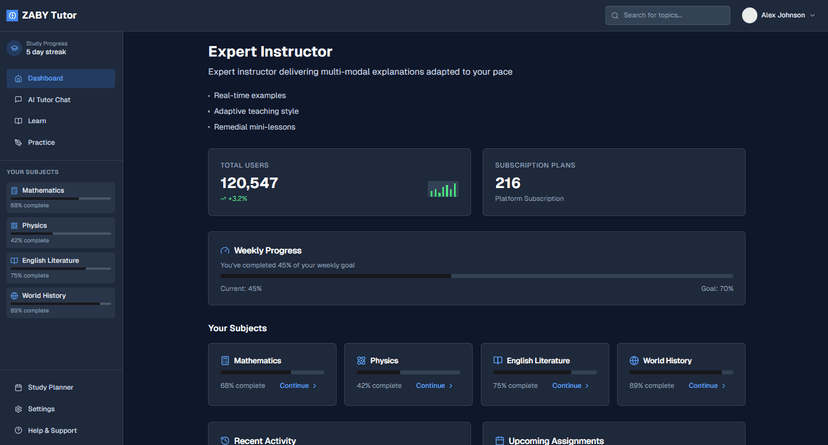Viewport: 828px width, 445px height.
Task: Click the Goal: 70% label
Action: pos(717,289)
